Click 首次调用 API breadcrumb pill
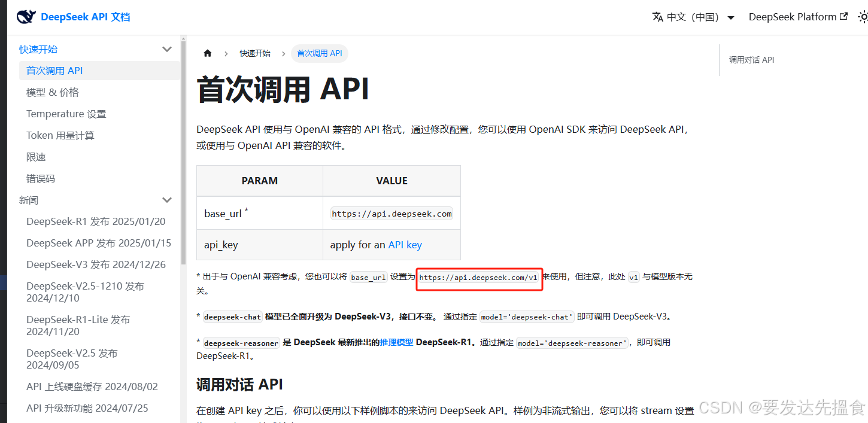This screenshot has width=868, height=423. 320,53
